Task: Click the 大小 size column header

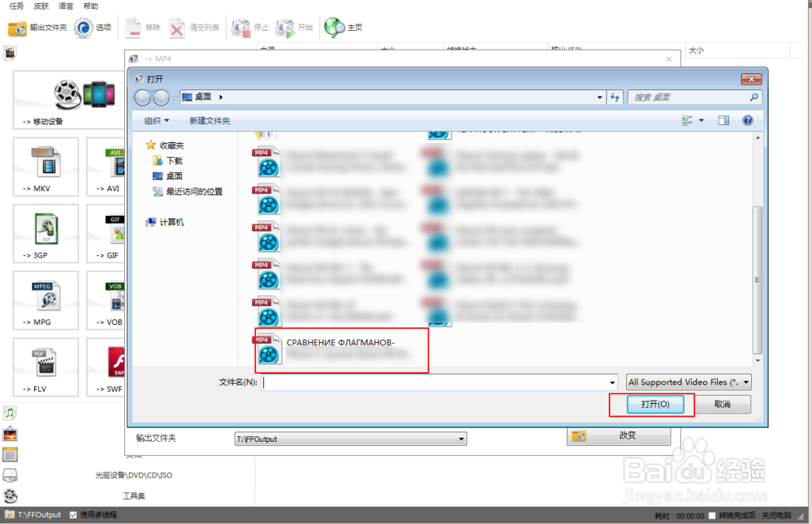Action: (x=696, y=50)
